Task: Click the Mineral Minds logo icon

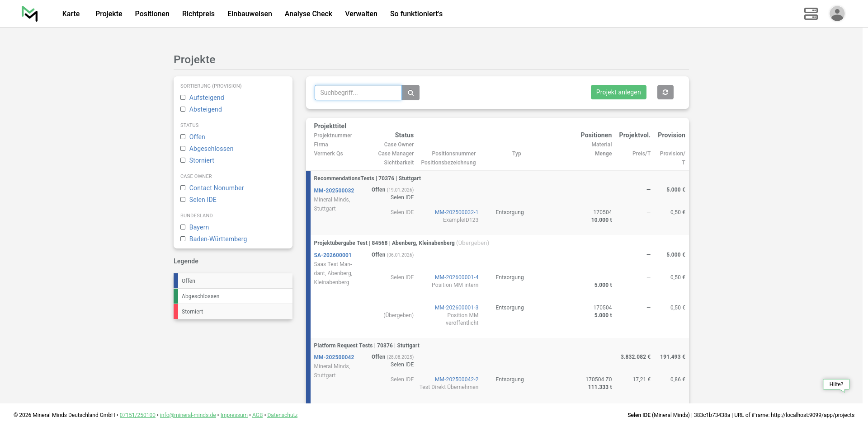Action: (30, 14)
